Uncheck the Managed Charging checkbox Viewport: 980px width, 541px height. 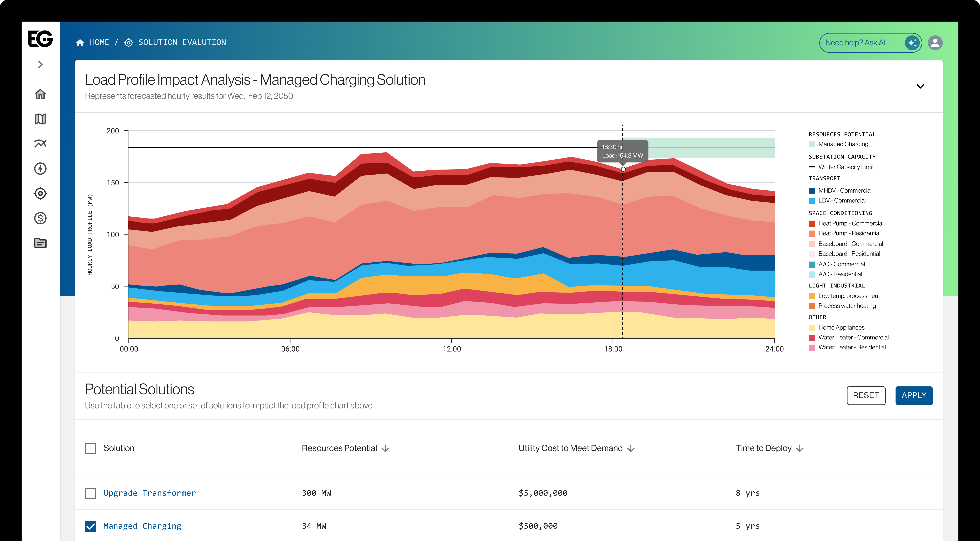coord(91,526)
